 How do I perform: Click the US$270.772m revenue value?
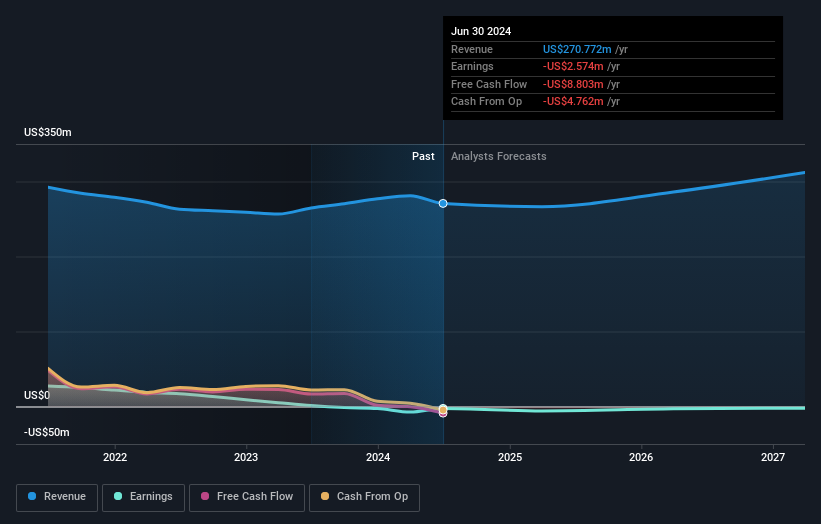(577, 49)
